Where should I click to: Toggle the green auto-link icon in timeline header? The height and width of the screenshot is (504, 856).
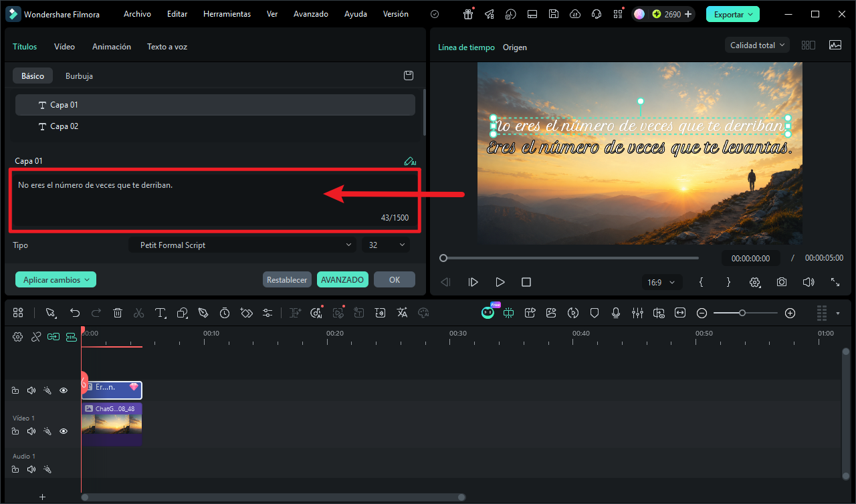click(x=53, y=337)
